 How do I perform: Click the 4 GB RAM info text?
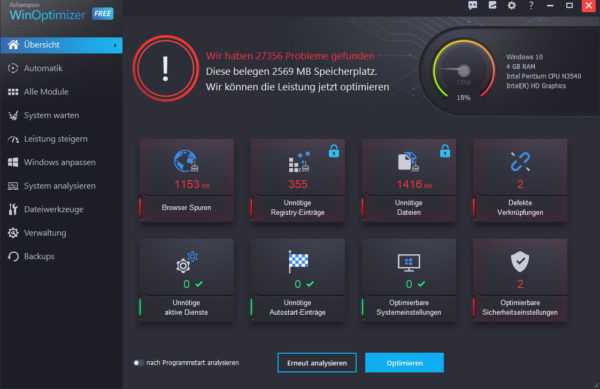[520, 67]
